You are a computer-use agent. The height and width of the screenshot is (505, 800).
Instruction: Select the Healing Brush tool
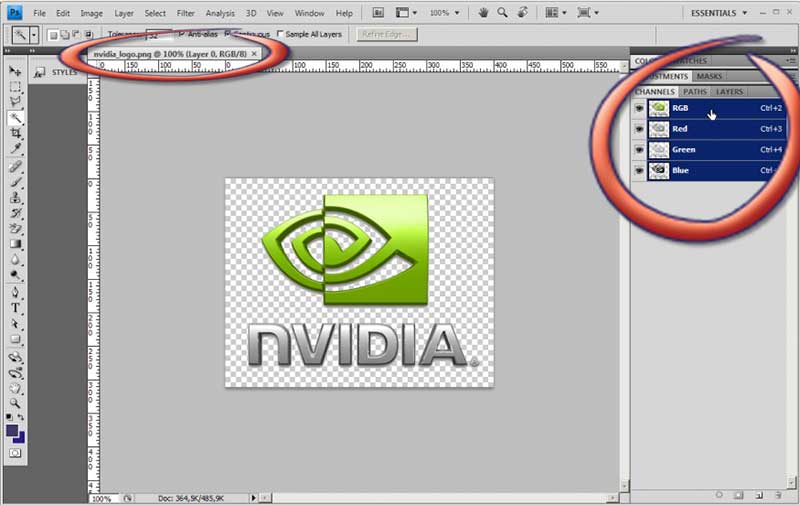pyautogui.click(x=15, y=166)
